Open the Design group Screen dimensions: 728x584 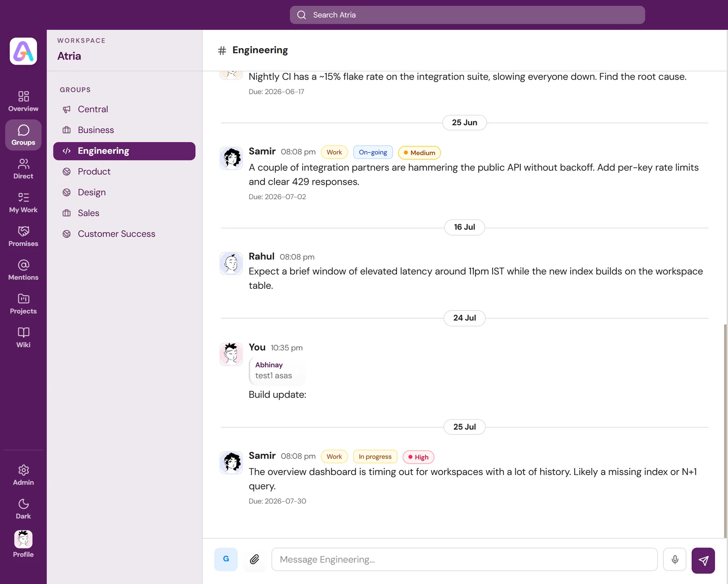click(x=124, y=192)
